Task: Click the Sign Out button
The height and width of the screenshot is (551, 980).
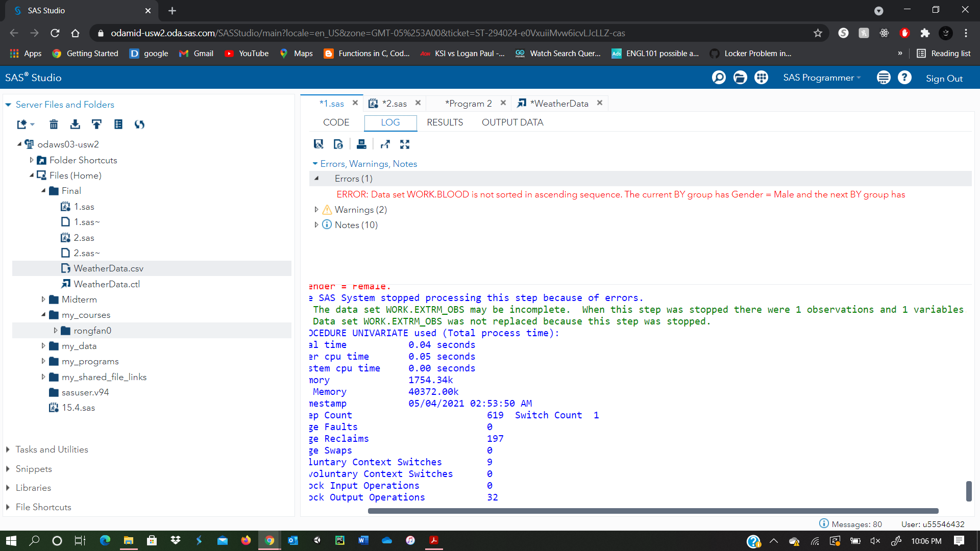Action: (944, 78)
